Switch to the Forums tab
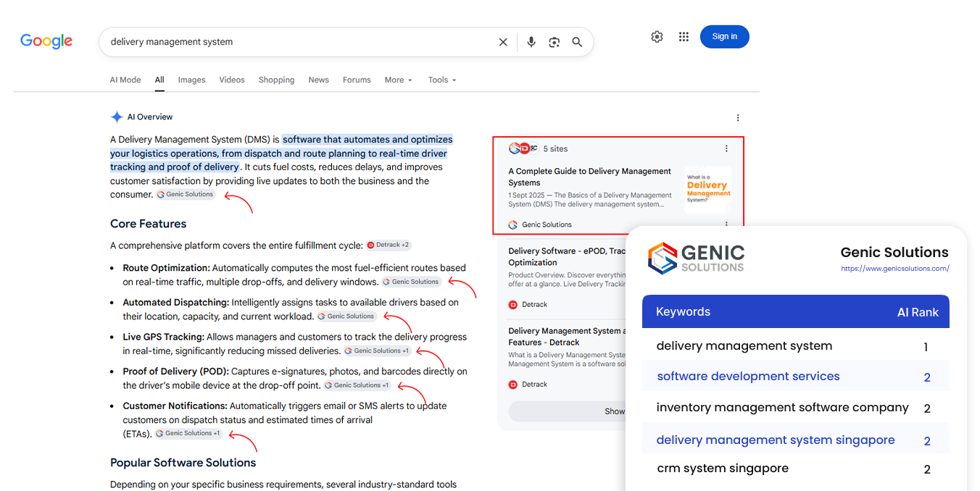Screen dimensions: 980x491 pos(357,80)
